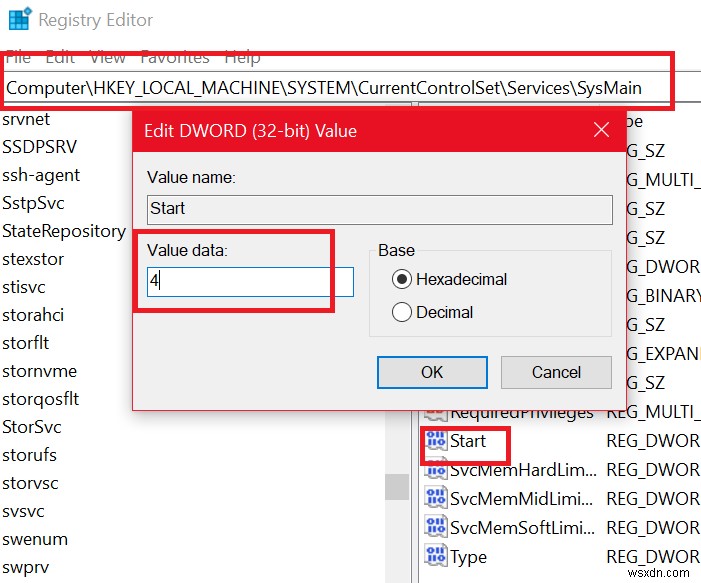Image resolution: width=701 pixels, height=583 pixels.
Task: Open the View menu
Action: coord(108,57)
